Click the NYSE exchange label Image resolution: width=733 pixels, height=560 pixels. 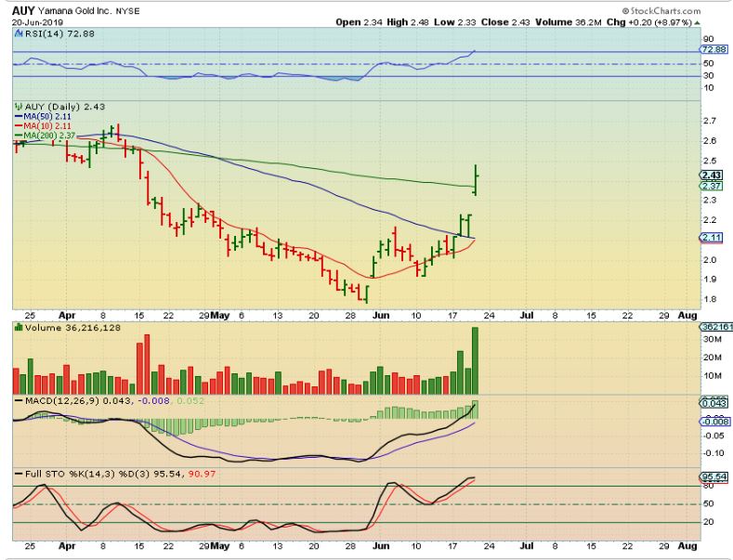pyautogui.click(x=127, y=11)
